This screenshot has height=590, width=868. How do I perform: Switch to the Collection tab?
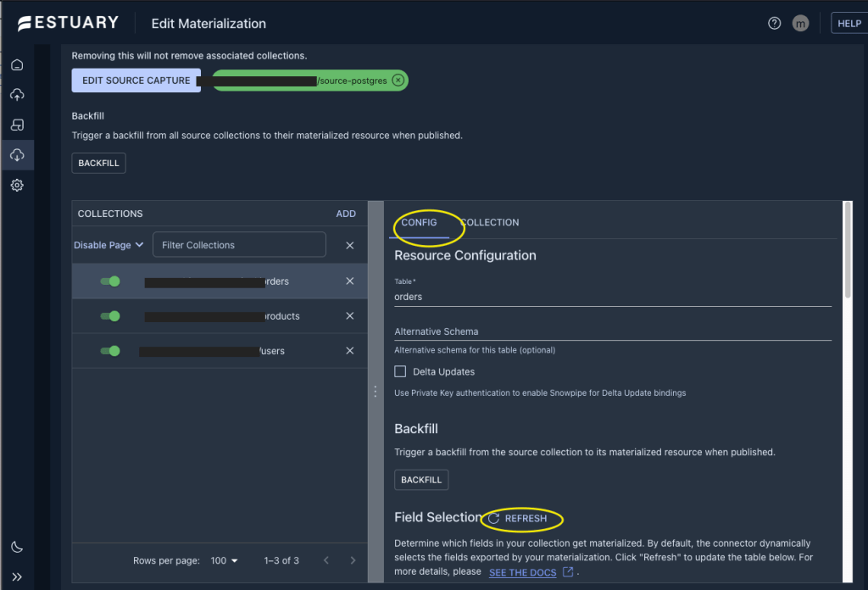[x=491, y=222]
